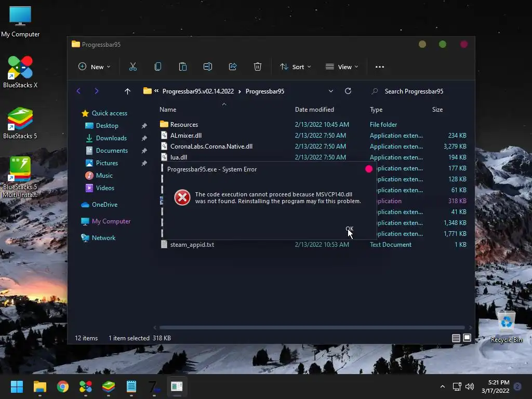
Task: Expand the breadcrumb overflow chevrons
Action: click(x=156, y=90)
